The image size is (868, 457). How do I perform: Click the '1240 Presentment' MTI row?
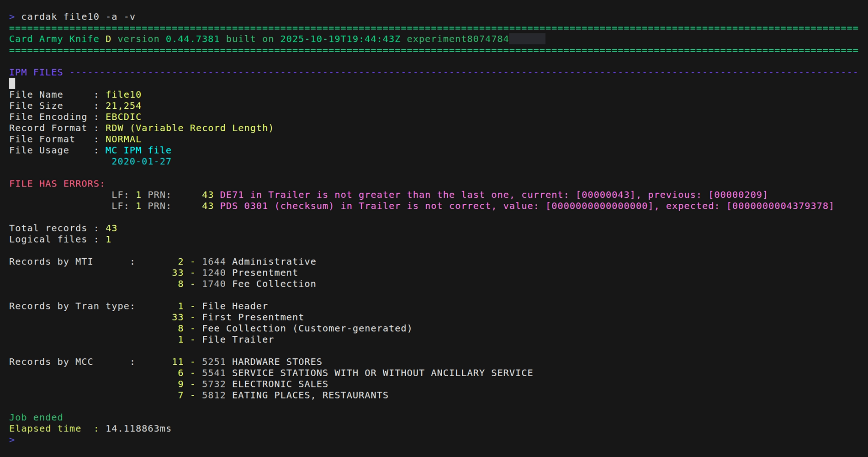point(249,273)
